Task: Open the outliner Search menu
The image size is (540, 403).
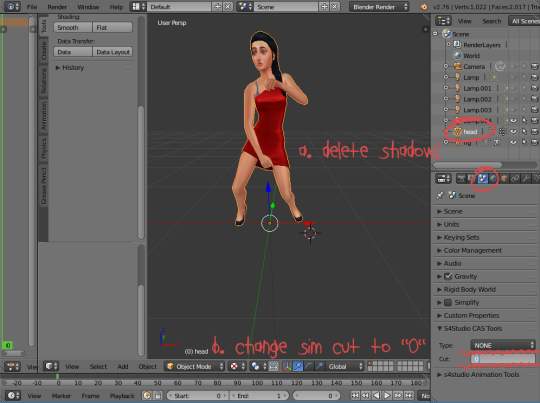Action: (491, 21)
